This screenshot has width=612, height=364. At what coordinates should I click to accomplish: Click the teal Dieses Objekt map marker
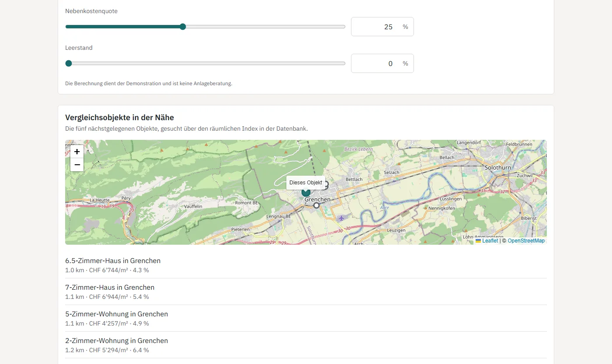click(x=306, y=193)
